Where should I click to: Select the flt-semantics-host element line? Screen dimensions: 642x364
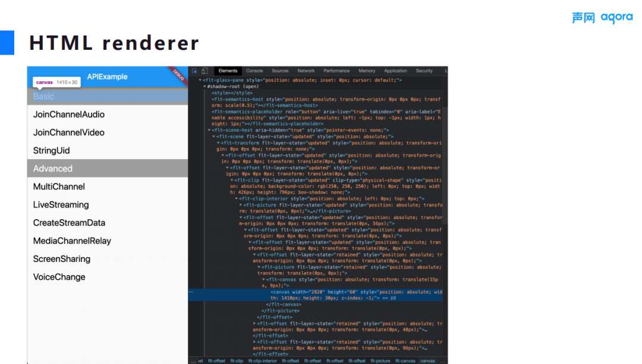pyautogui.click(x=326, y=102)
